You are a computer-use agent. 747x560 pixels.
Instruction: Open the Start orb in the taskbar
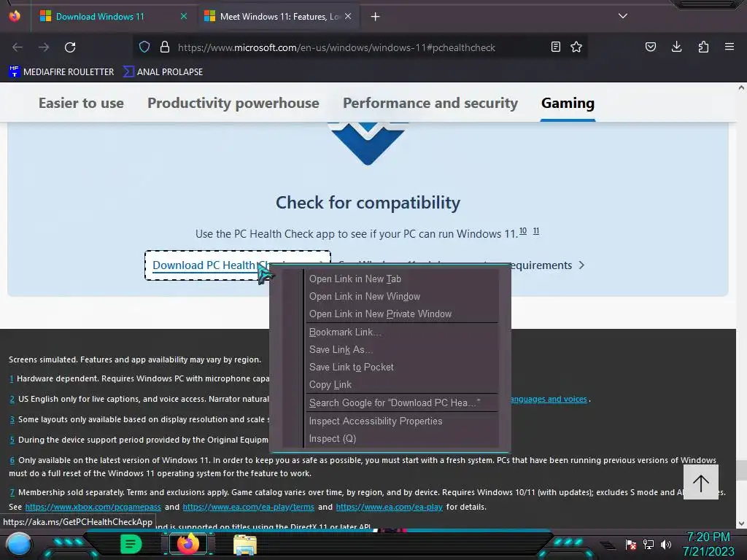(x=19, y=544)
